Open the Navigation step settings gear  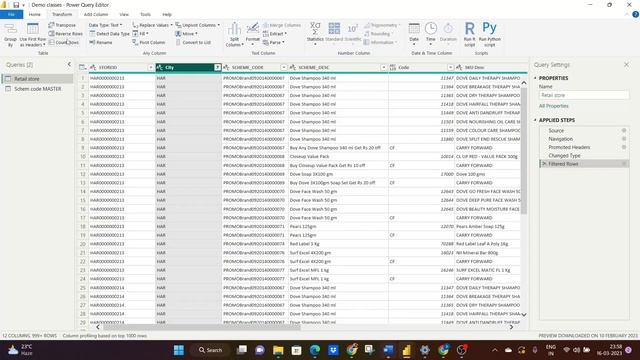624,139
